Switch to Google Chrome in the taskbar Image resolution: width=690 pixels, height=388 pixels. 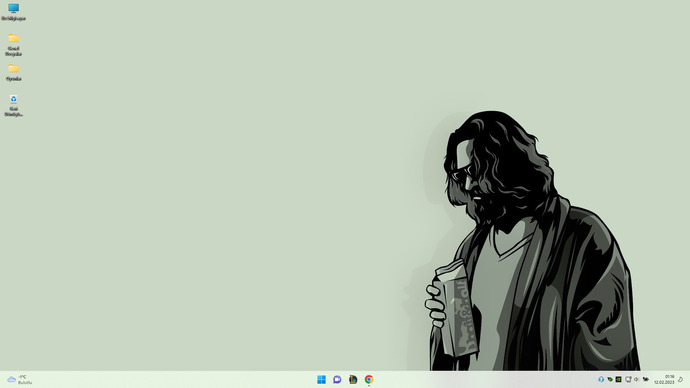[369, 379]
